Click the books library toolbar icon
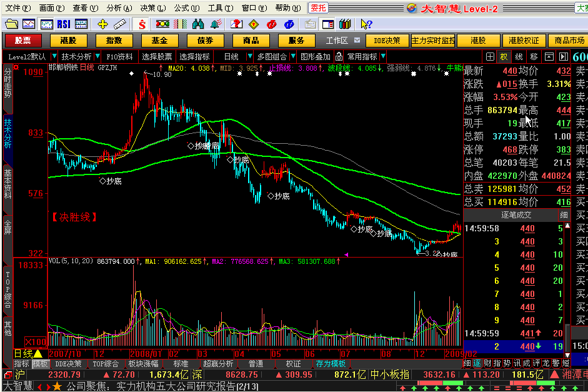588x392 pixels. (x=345, y=24)
